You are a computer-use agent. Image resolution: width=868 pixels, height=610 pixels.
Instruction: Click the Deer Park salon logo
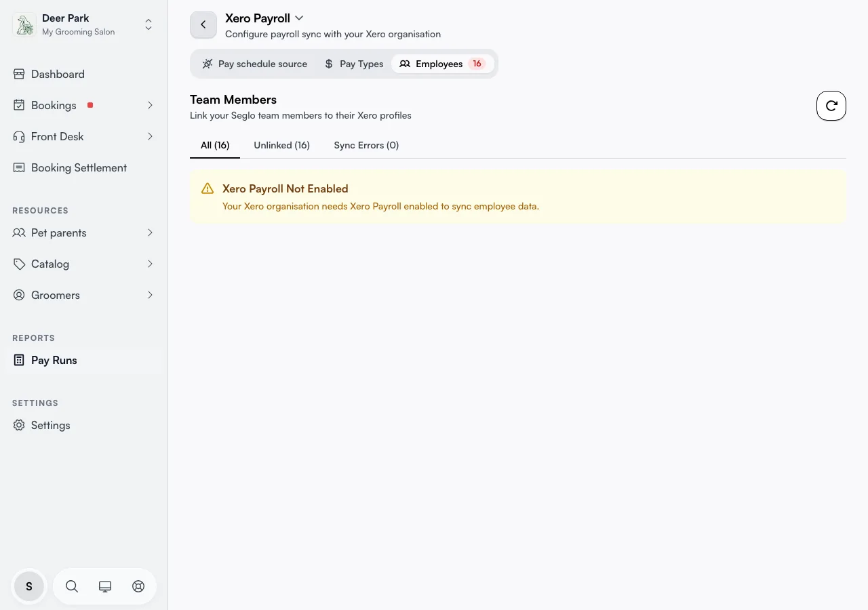coord(24,24)
